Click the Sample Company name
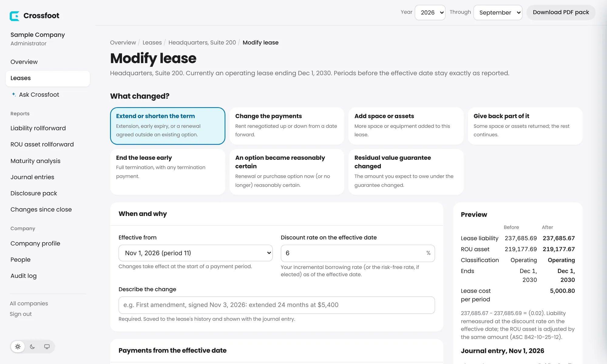Image resolution: width=607 pixels, height=364 pixels. (38, 35)
